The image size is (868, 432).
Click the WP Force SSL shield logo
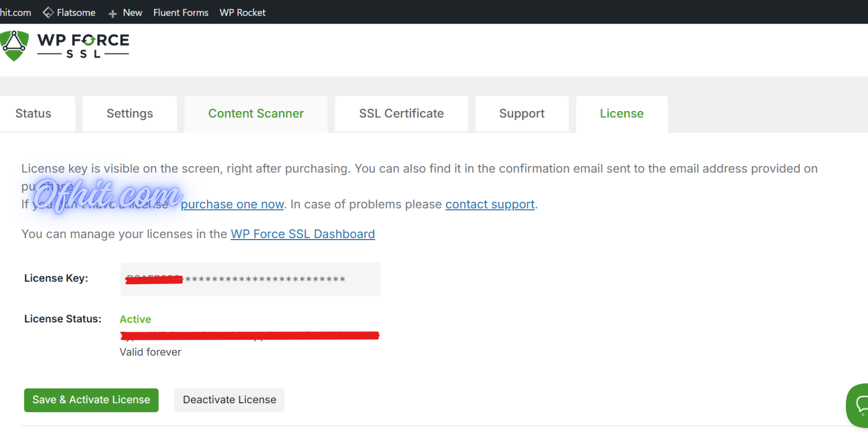click(15, 46)
